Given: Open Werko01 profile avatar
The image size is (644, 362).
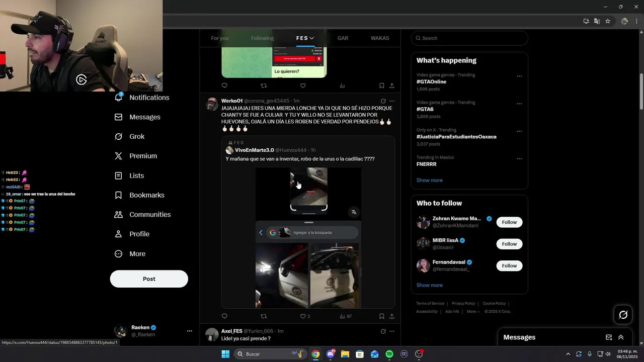Looking at the screenshot, I should (213, 104).
